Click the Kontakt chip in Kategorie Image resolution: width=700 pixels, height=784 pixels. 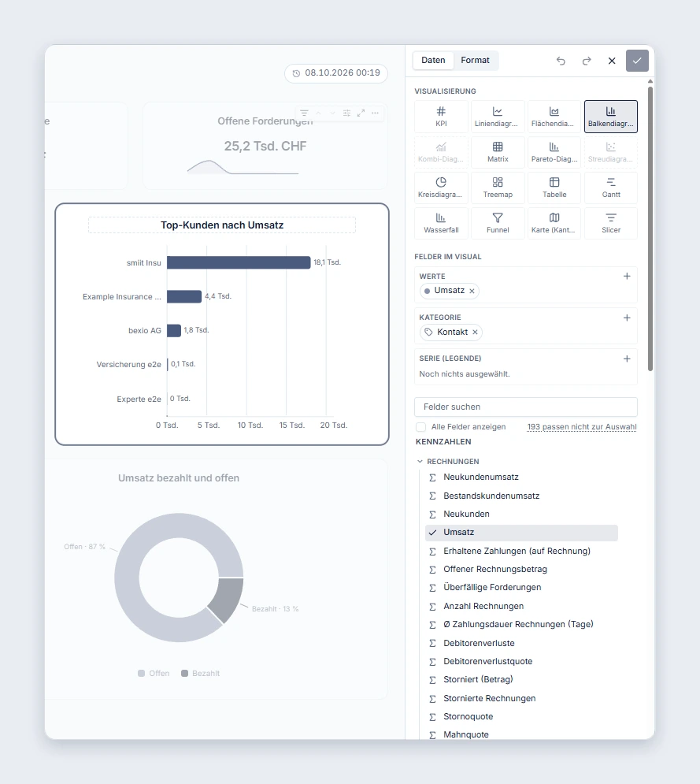tap(451, 332)
